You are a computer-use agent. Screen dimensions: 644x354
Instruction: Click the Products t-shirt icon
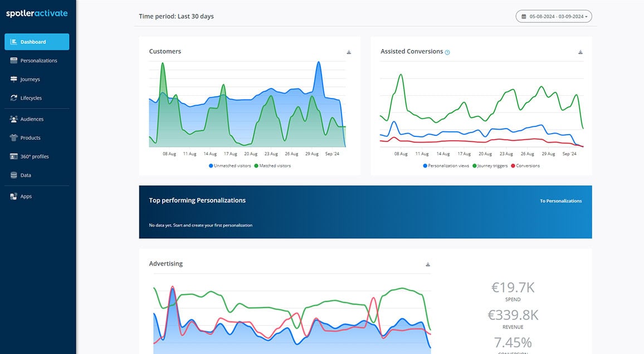[x=14, y=137]
